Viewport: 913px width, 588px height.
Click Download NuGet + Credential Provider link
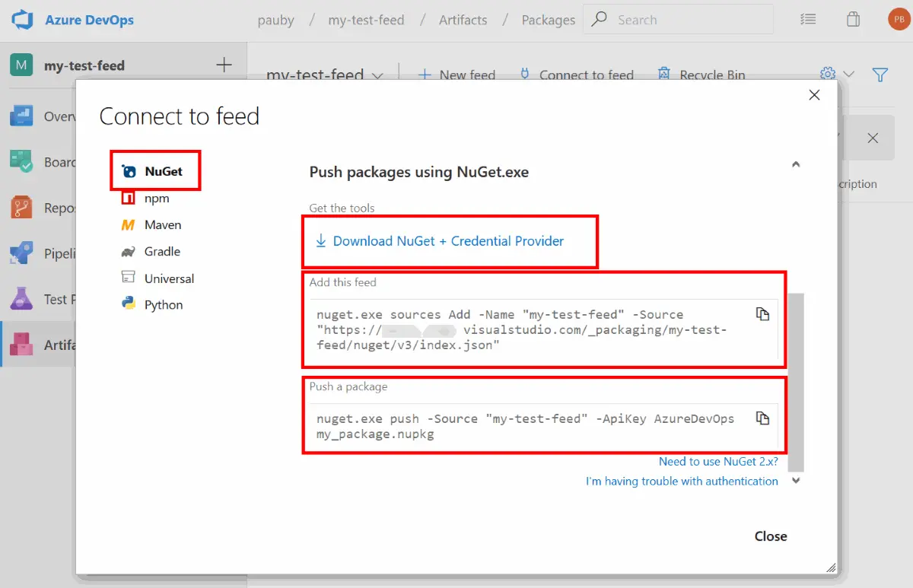pos(440,241)
